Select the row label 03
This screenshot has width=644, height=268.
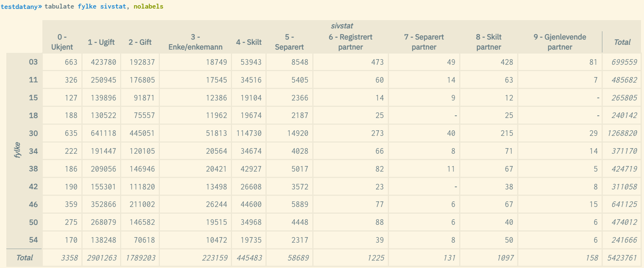pyautogui.click(x=33, y=62)
